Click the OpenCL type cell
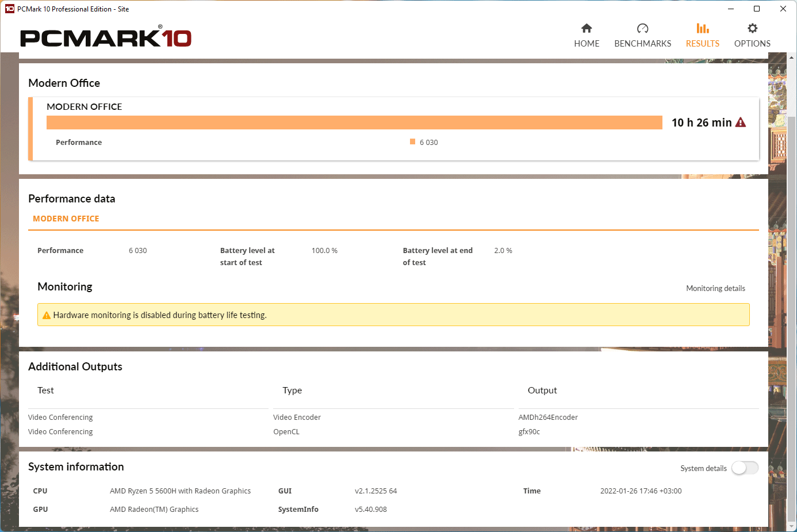The width and height of the screenshot is (797, 532). click(x=286, y=431)
